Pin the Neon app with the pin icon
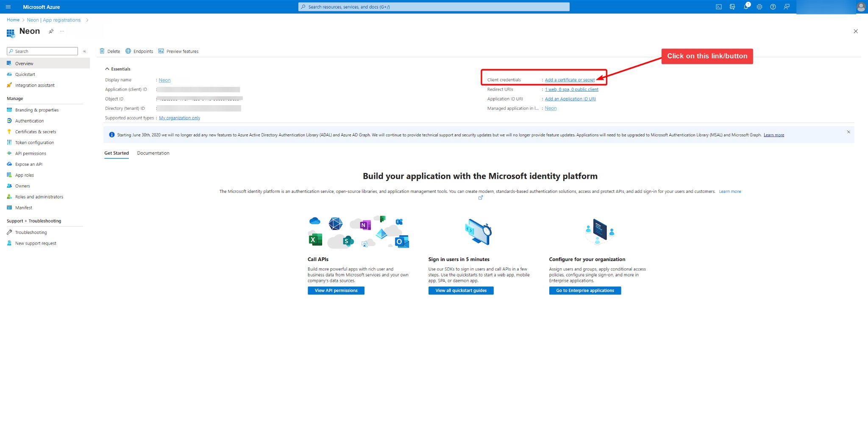Screen dimensions: 868x437 (x=51, y=31)
